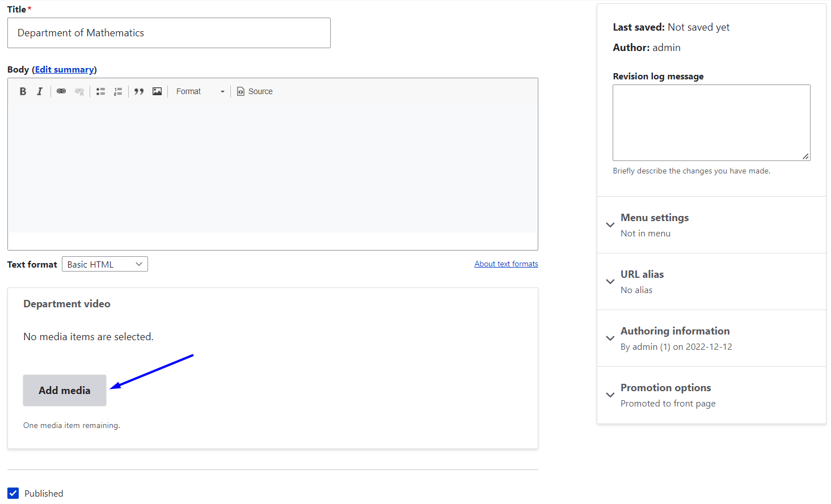Insert a link using the Link icon

[61, 91]
